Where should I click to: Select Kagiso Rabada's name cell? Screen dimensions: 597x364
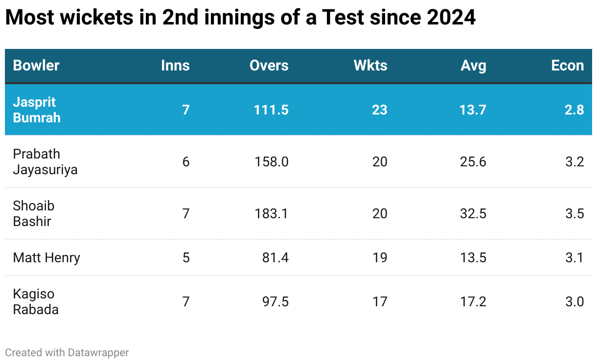click(36, 301)
